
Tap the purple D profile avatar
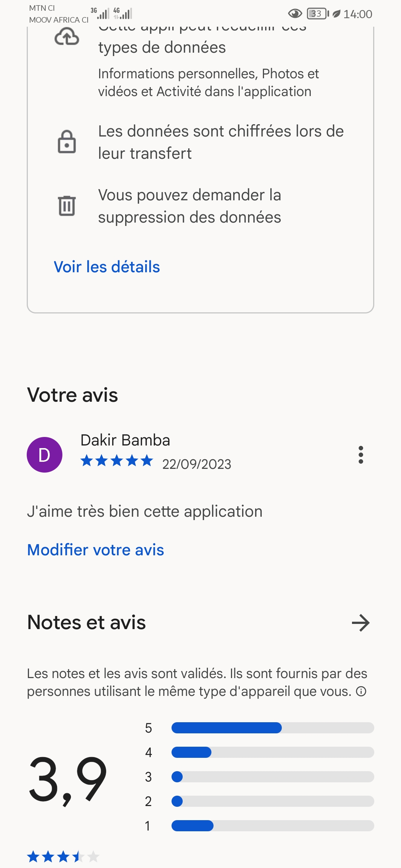pos(45,455)
